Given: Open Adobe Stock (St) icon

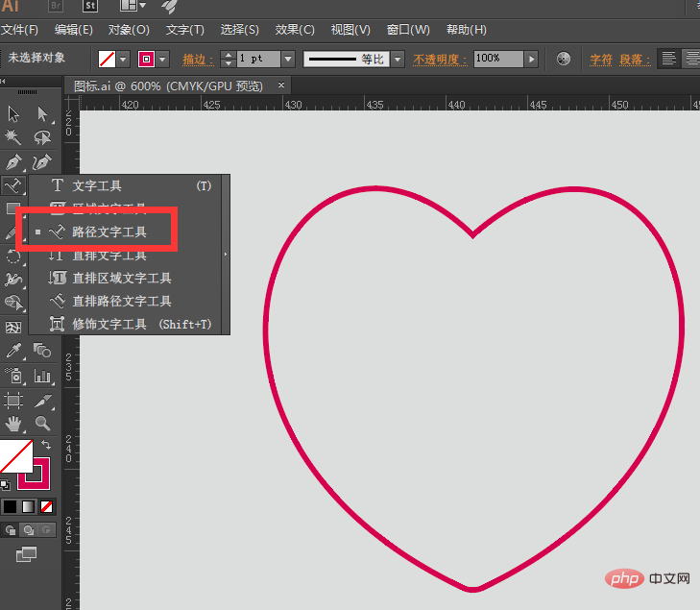Looking at the screenshot, I should coord(90,6).
